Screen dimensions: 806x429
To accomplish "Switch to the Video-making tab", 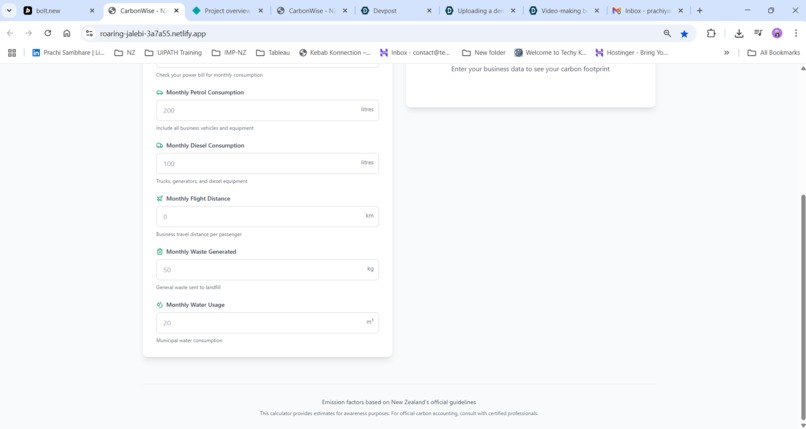I will (564, 10).
